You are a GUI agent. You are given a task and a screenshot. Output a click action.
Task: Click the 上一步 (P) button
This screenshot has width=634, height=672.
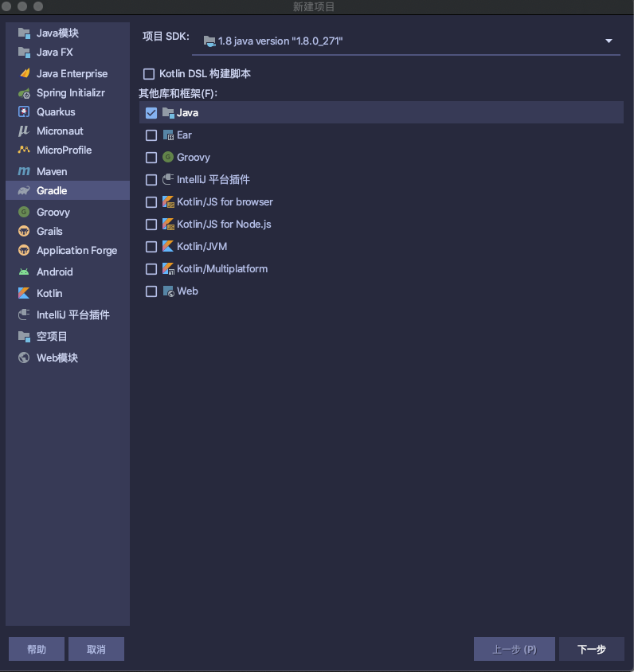pyautogui.click(x=515, y=649)
